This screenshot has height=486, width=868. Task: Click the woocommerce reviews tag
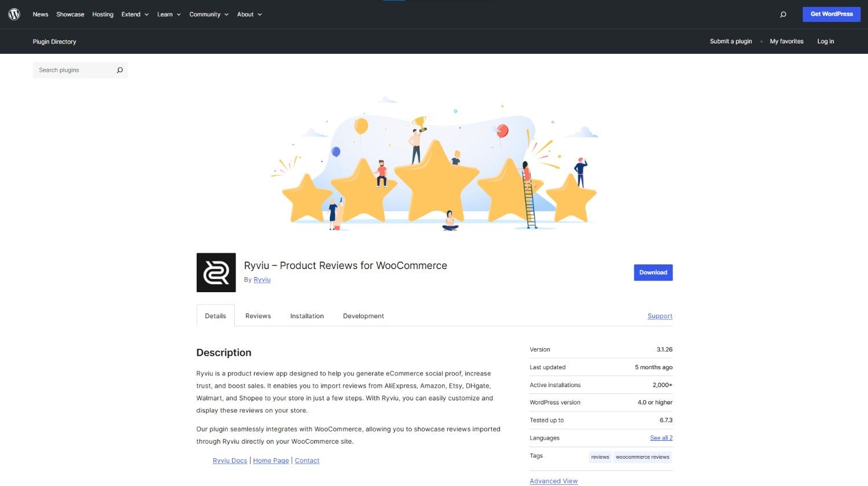[642, 457]
